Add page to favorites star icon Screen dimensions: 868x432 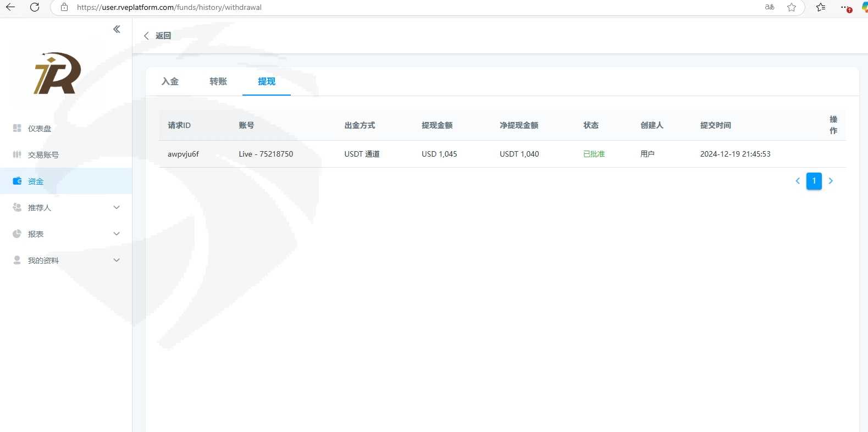click(x=792, y=7)
